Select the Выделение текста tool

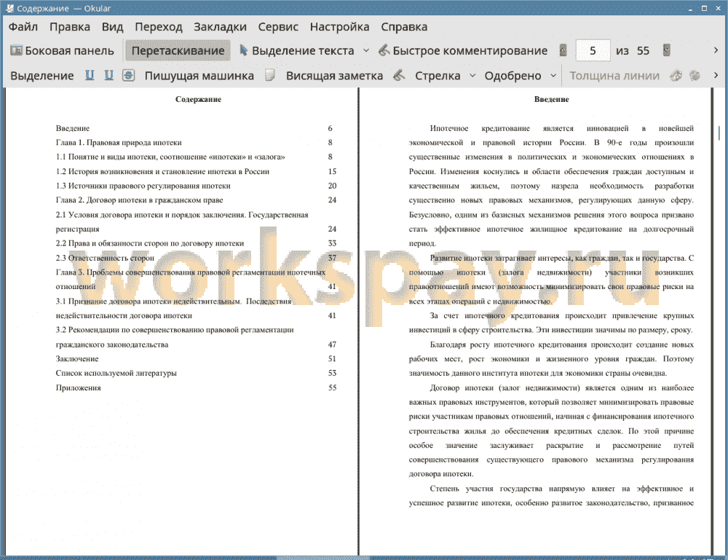[297, 51]
